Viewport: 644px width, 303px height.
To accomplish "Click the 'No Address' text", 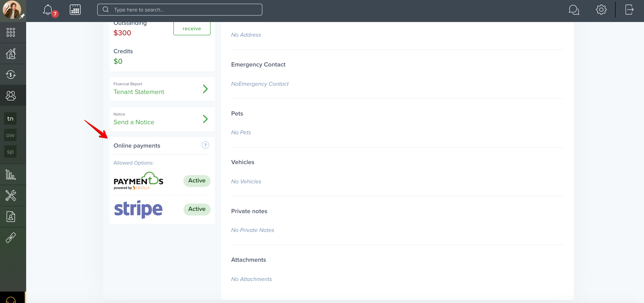I will [246, 35].
